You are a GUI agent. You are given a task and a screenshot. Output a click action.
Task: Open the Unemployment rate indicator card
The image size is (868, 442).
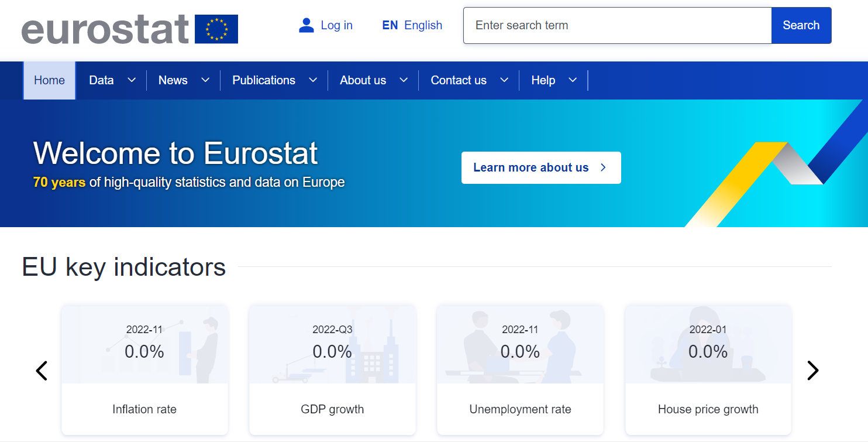[x=520, y=369]
